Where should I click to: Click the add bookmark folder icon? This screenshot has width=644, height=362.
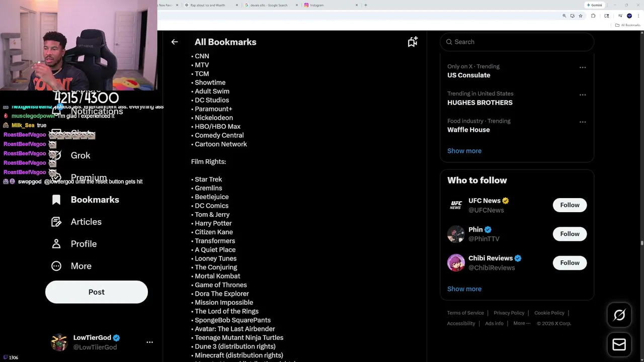(x=413, y=42)
